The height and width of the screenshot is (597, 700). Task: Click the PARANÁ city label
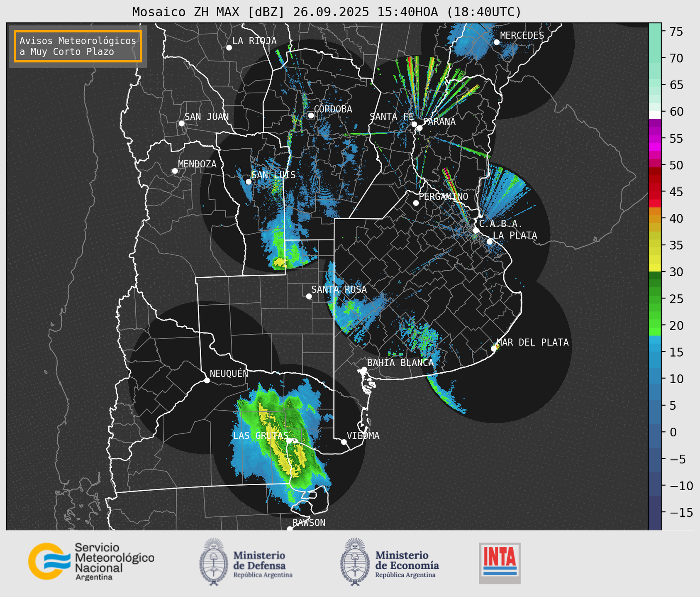(439, 122)
